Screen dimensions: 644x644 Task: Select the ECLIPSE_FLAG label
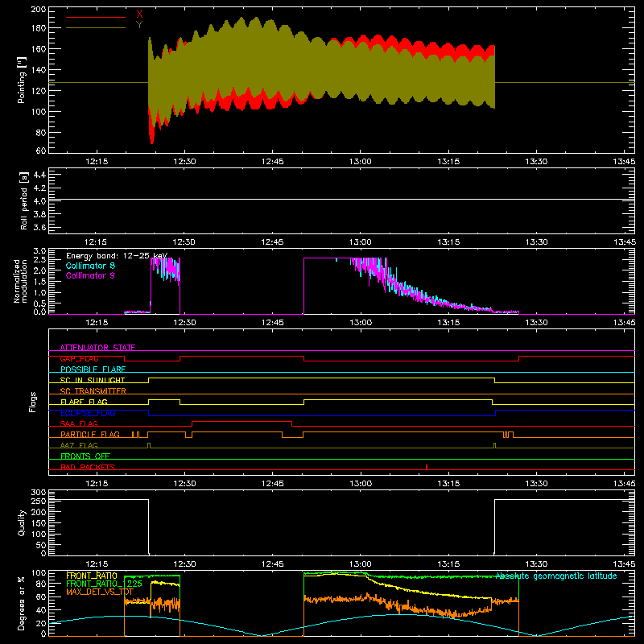coord(89,413)
